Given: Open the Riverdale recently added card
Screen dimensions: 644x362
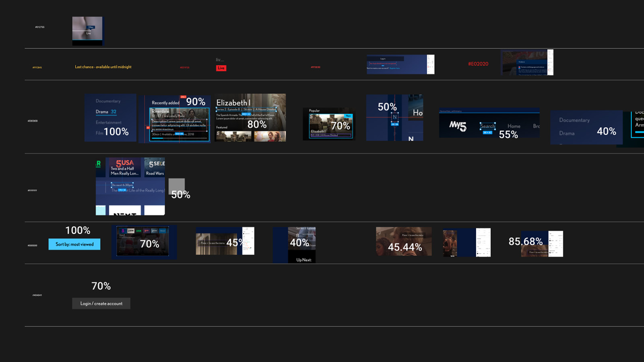Looking at the screenshot, I should tap(179, 124).
